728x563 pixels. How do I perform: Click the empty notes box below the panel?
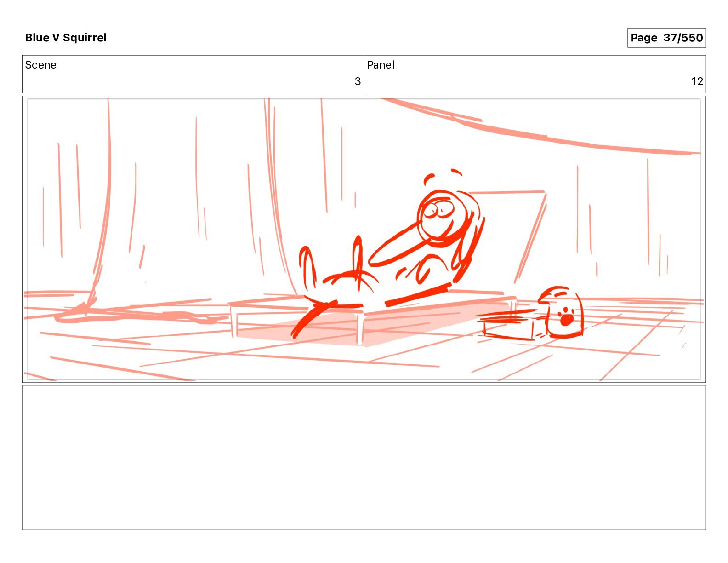(364, 458)
